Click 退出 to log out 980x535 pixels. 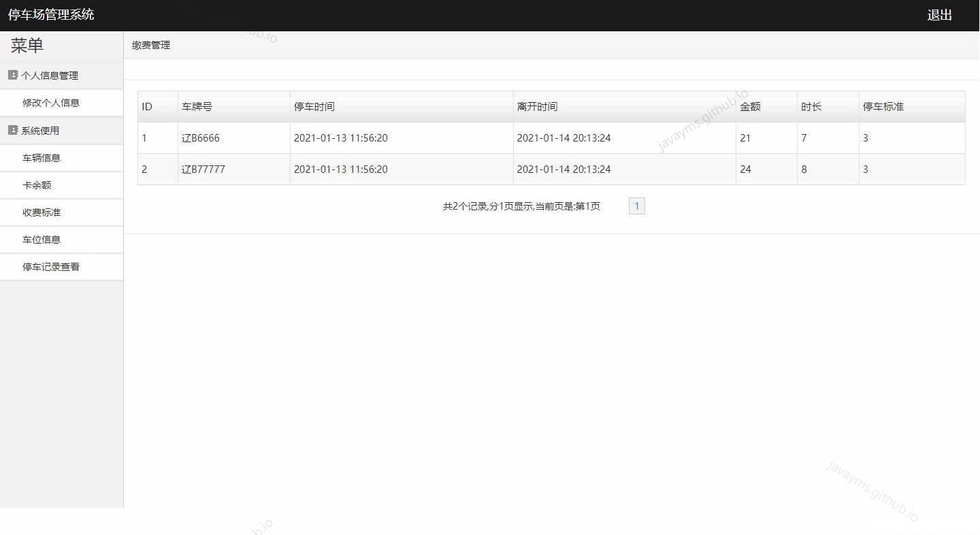point(940,14)
